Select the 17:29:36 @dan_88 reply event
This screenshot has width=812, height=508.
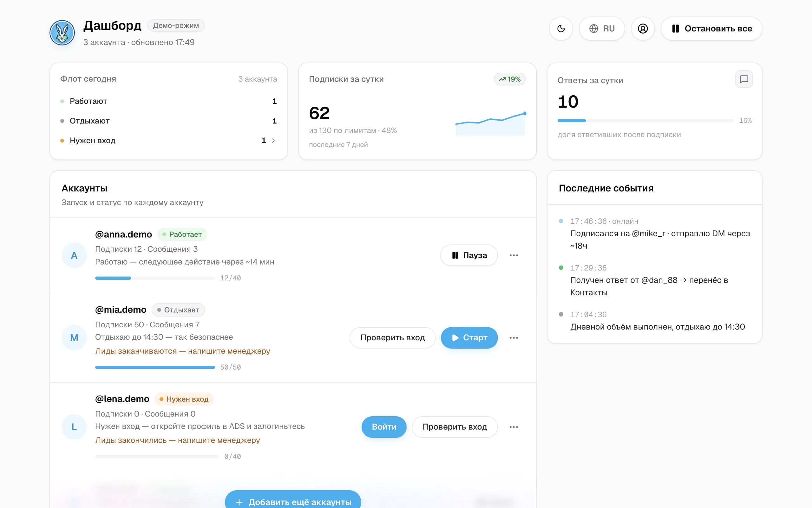654,280
